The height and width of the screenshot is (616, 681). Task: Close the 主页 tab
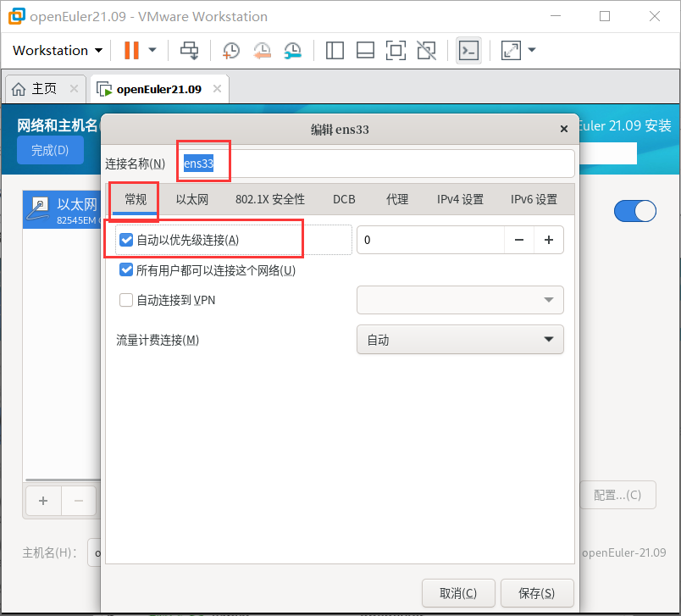coord(75,89)
